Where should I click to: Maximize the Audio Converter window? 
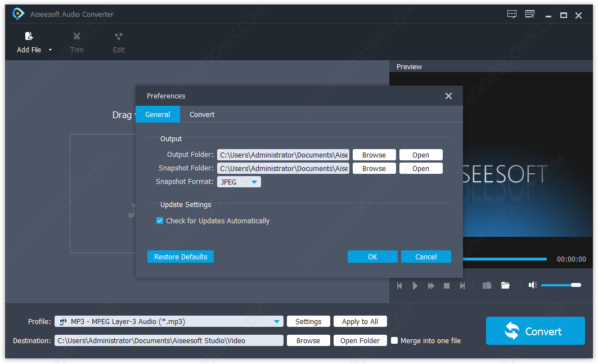pyautogui.click(x=563, y=15)
